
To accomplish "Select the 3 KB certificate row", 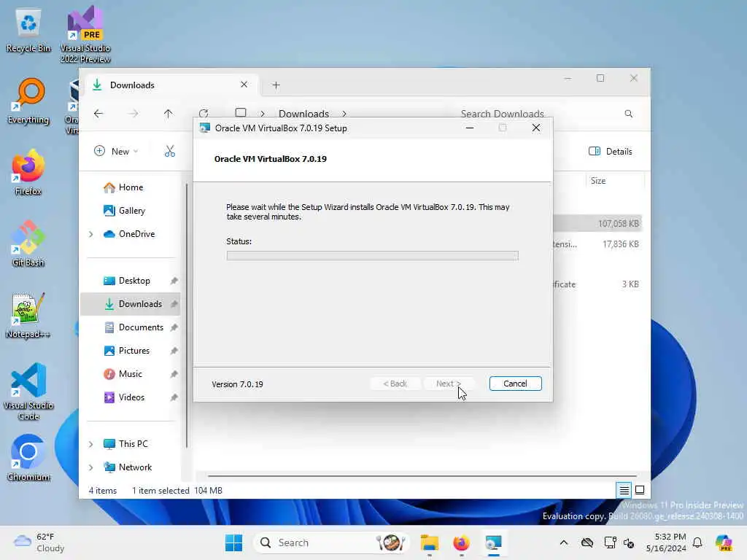I will 598,284.
